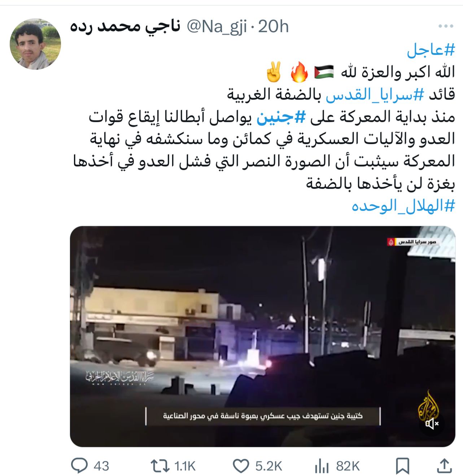Viewport: 463px width, 476px height.
Task: Tap the repost arrows icon
Action: (x=160, y=466)
